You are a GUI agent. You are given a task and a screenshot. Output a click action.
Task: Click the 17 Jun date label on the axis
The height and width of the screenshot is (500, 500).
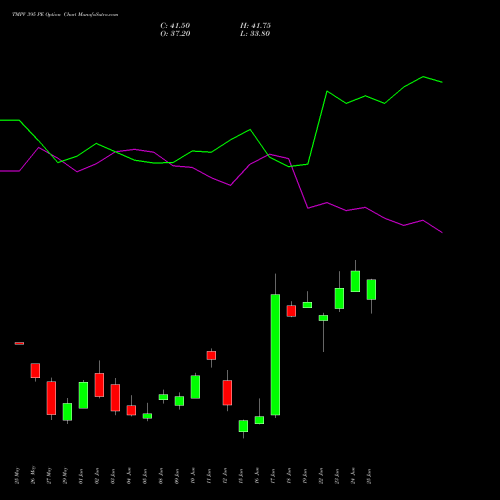pyautogui.click(x=273, y=476)
